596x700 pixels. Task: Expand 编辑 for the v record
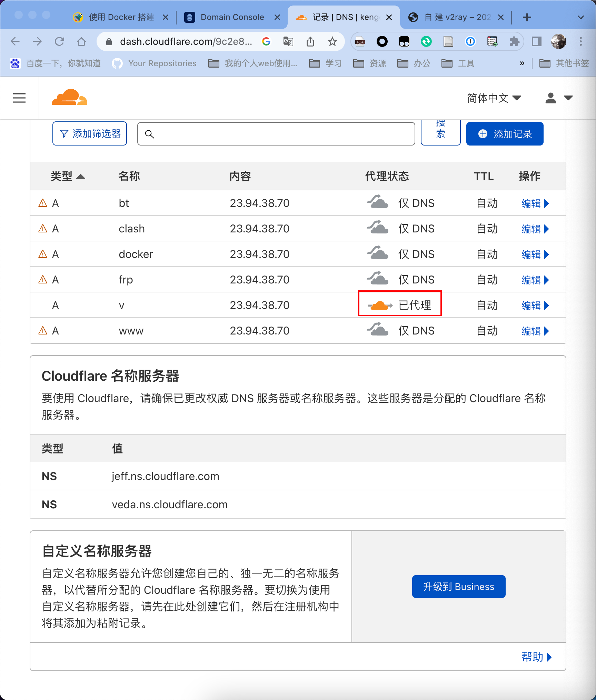click(x=535, y=306)
